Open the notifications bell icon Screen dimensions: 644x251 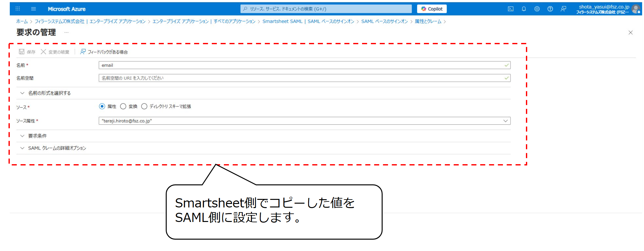click(524, 9)
